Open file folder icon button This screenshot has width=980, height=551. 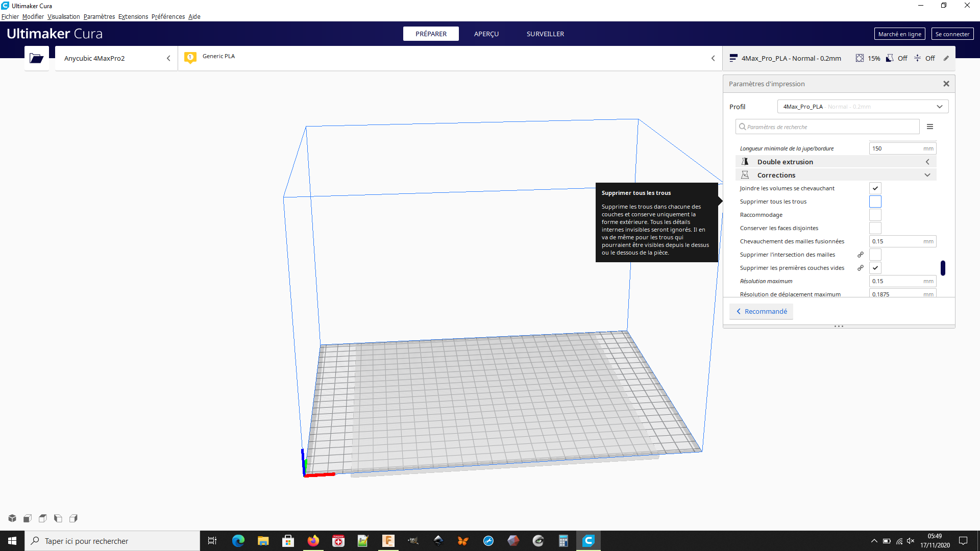pos(36,58)
